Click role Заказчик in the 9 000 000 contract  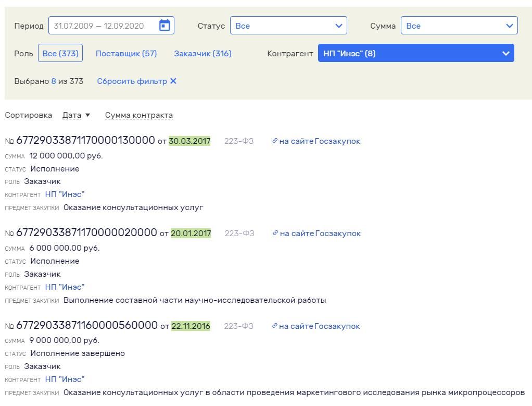point(42,366)
